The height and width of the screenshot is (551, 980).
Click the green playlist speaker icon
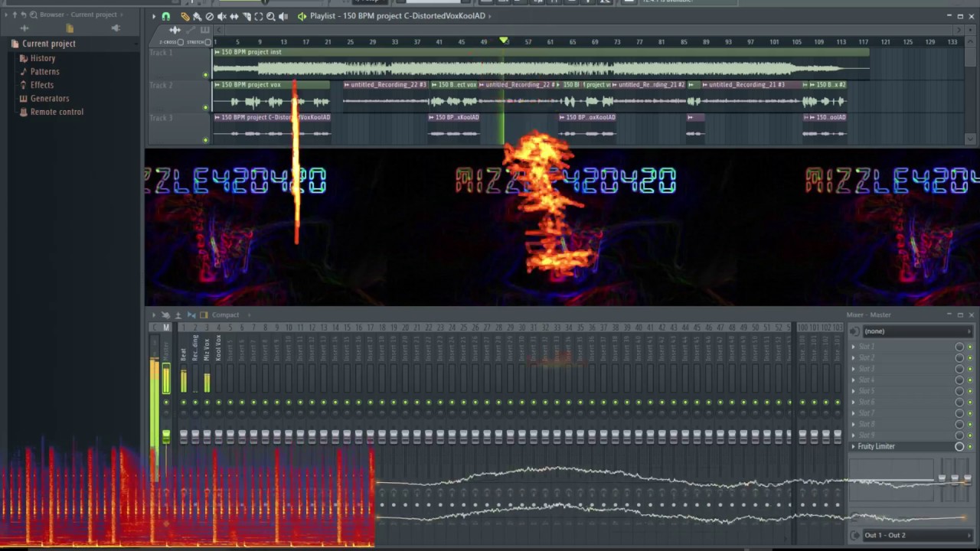click(x=302, y=16)
